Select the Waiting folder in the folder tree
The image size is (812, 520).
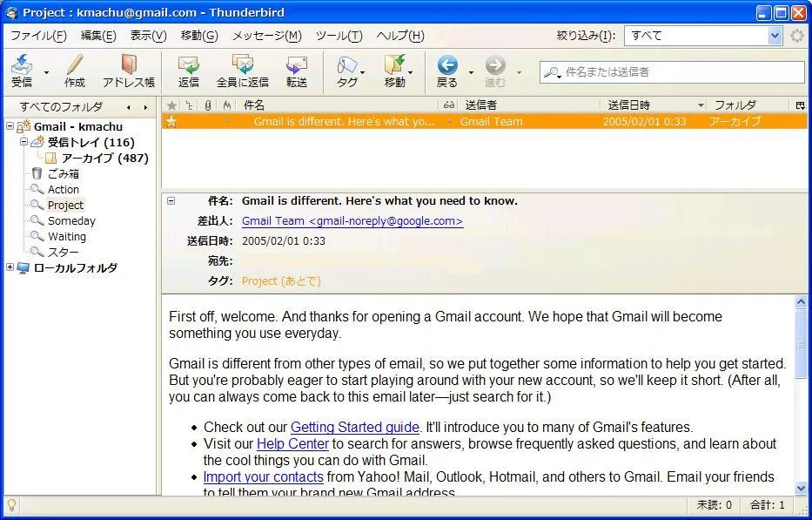pos(67,236)
